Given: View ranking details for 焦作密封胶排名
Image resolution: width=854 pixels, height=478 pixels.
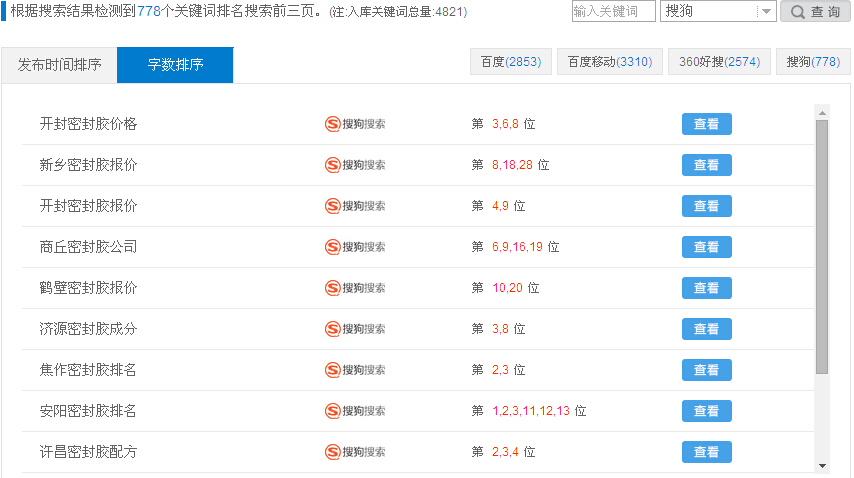Looking at the screenshot, I should (706, 370).
